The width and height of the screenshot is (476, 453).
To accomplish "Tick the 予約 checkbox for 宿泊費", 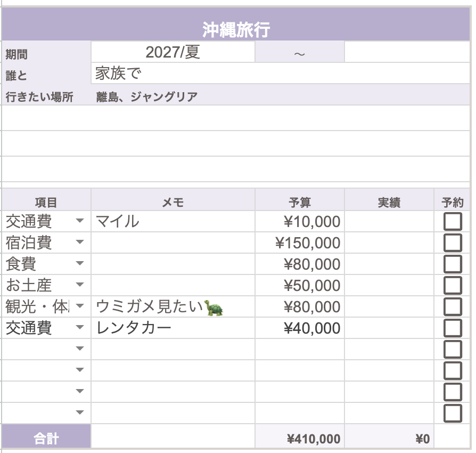I will 453,242.
